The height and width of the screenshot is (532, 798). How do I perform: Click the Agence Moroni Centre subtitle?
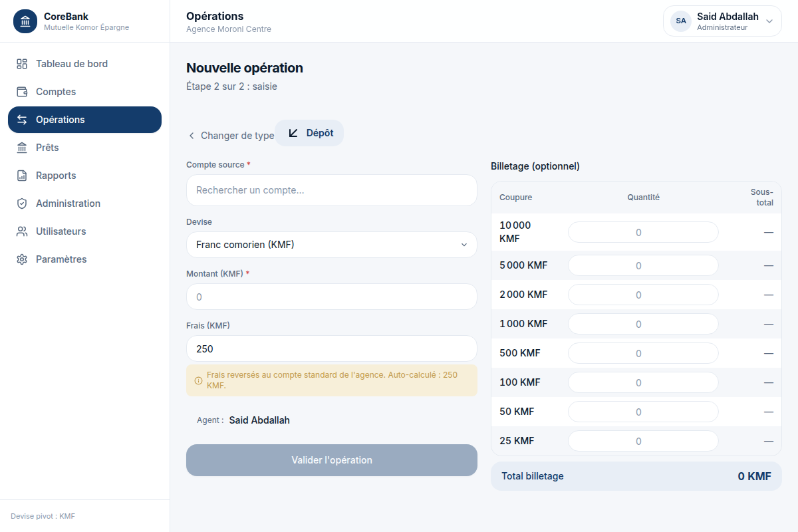pos(229,29)
